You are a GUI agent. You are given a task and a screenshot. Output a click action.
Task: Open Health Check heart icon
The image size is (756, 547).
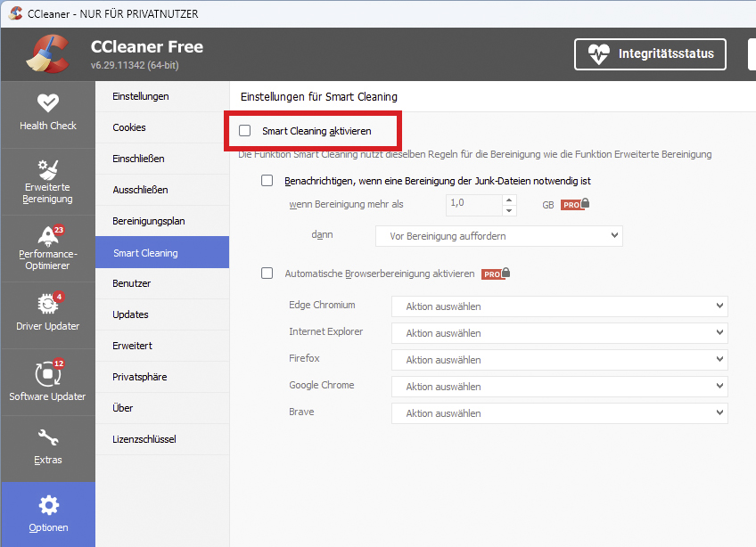tap(48, 102)
